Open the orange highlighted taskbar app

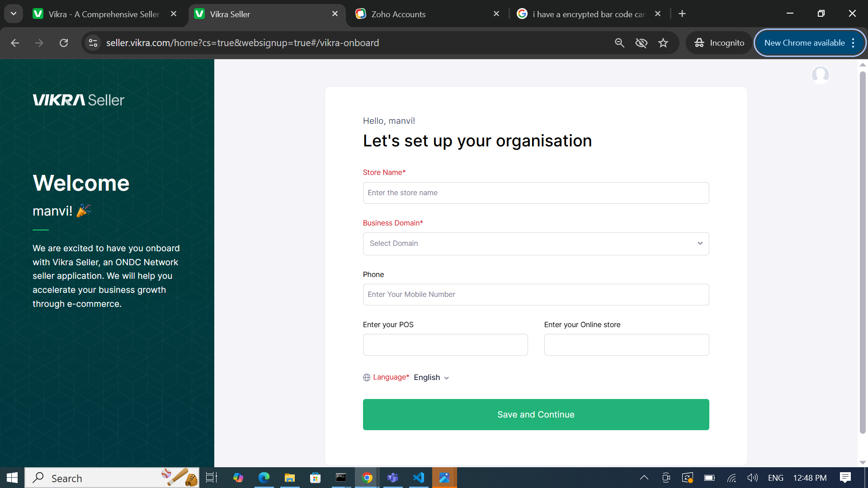click(x=444, y=478)
